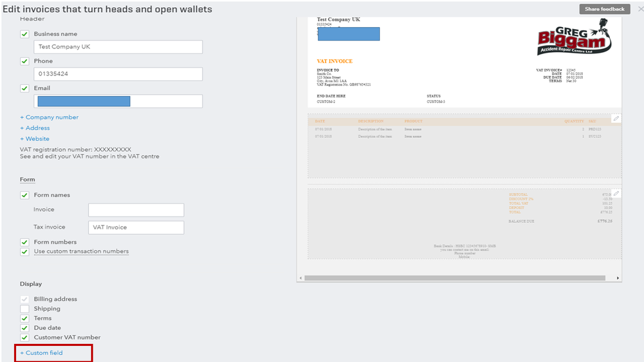Click the Email input field
The image size is (644, 362).
pos(118,101)
